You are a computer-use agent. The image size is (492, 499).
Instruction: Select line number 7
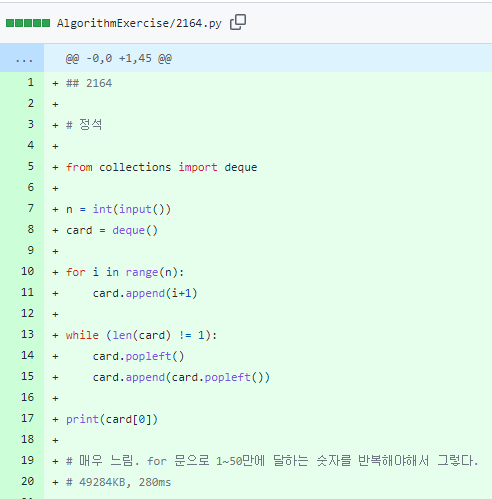tap(30, 209)
